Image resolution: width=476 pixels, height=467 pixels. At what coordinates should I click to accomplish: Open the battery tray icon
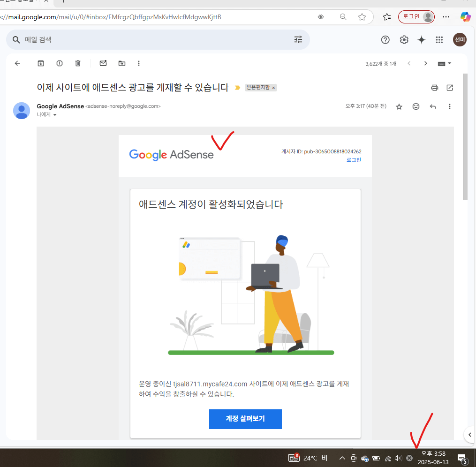(376, 458)
